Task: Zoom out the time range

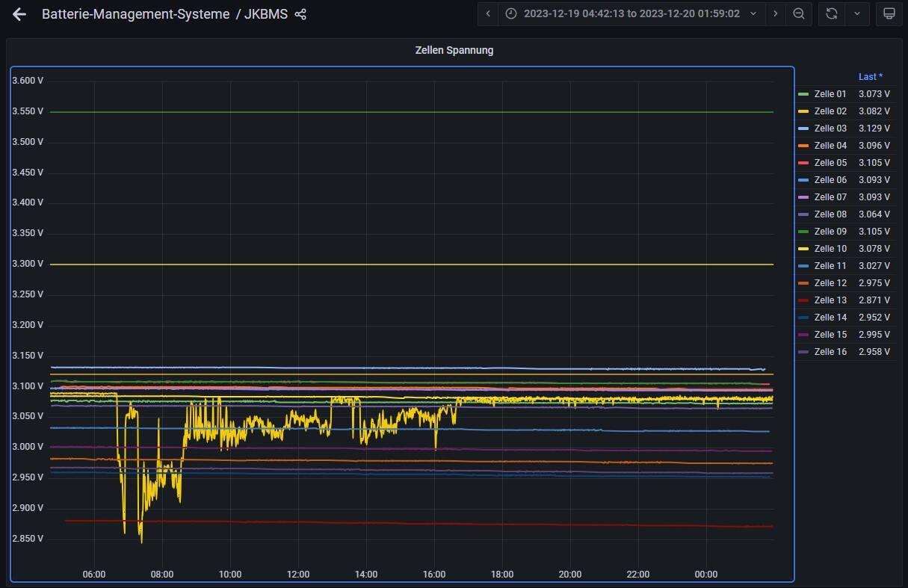Action: point(798,13)
